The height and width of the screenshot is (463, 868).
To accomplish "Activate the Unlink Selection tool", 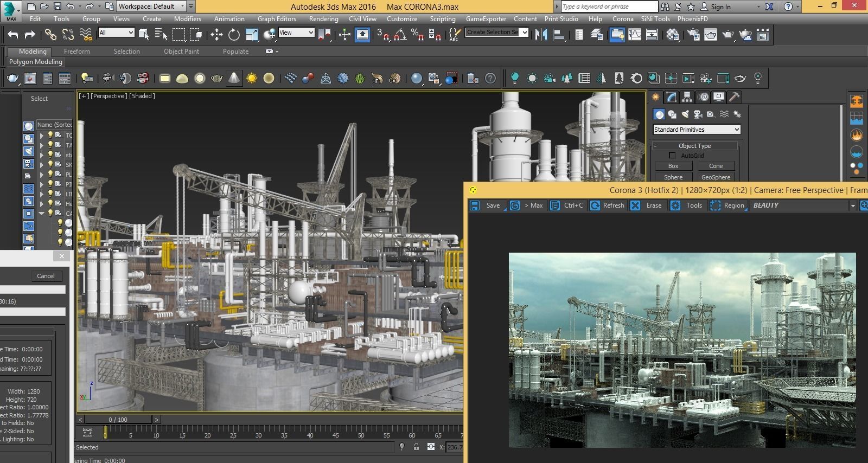I will pos(68,35).
